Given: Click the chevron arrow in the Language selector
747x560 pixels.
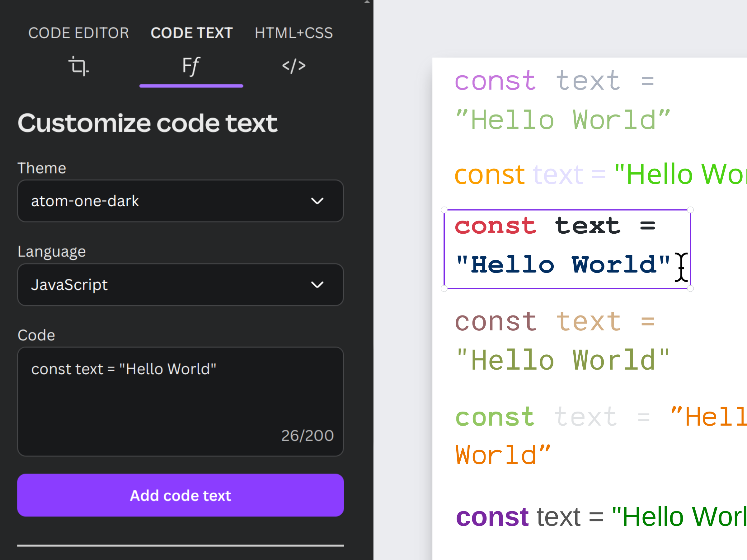Looking at the screenshot, I should pyautogui.click(x=317, y=285).
